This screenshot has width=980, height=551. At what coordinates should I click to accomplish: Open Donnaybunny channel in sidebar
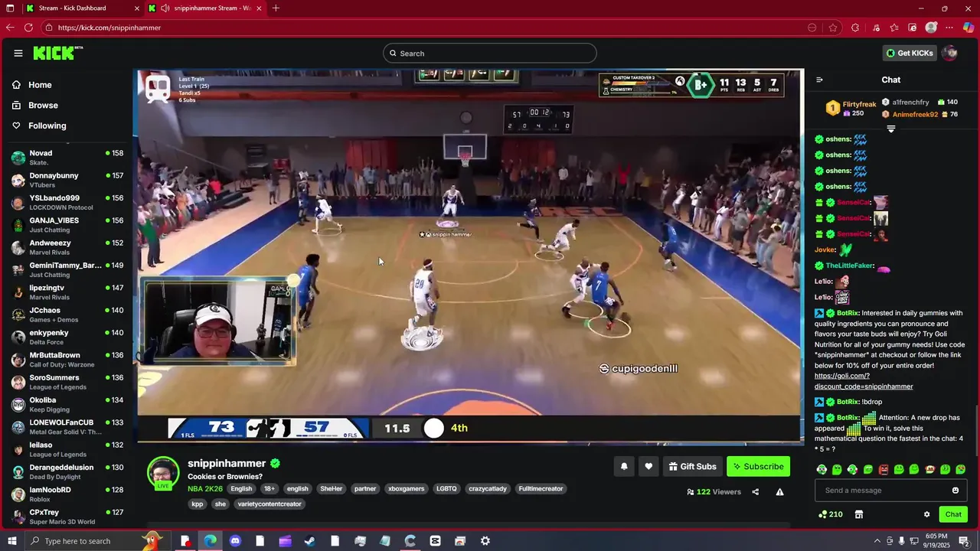pos(67,180)
